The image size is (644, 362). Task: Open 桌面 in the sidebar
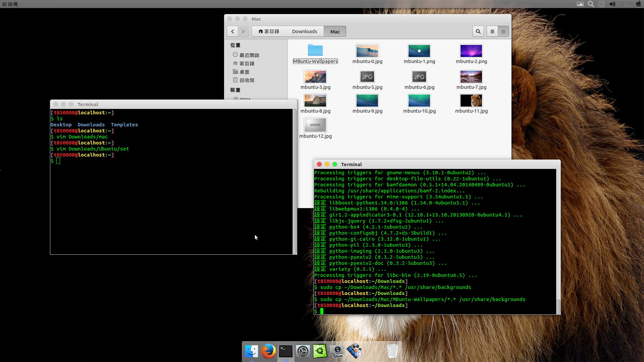(x=241, y=72)
